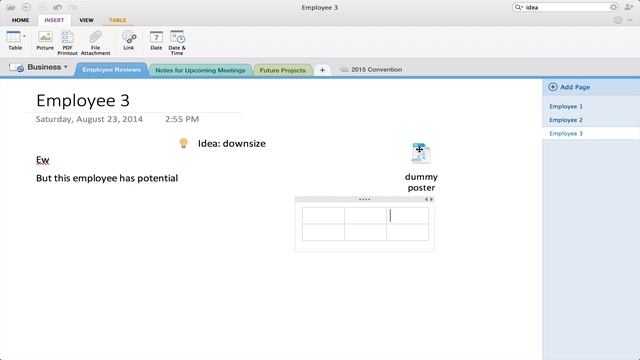
Task: Click Add Page button
Action: coord(569,87)
